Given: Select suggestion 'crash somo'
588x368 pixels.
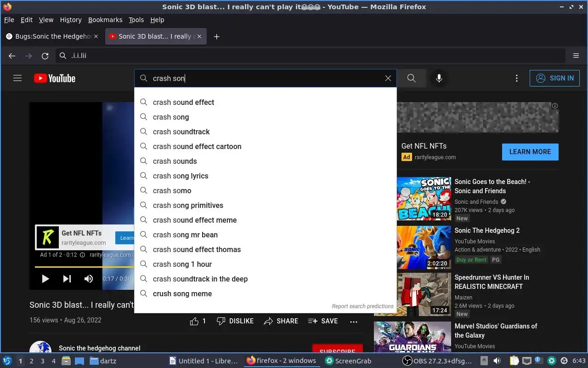Looking at the screenshot, I should [x=266, y=190].
